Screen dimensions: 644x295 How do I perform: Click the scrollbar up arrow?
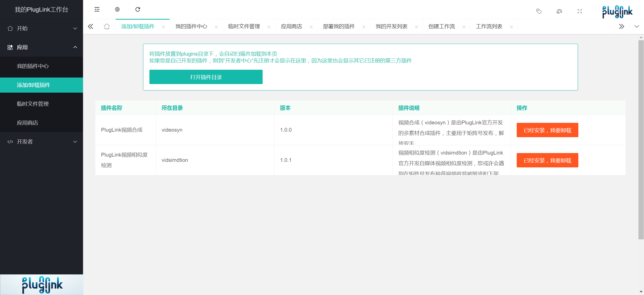coord(641,37)
